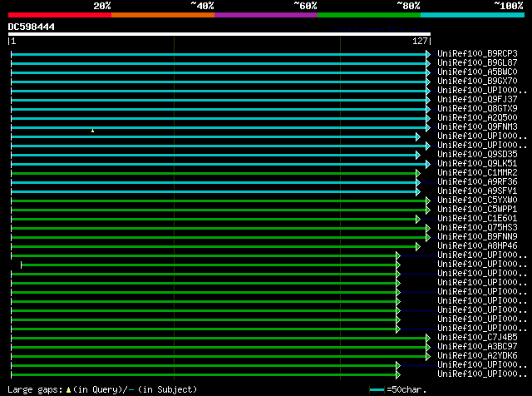Click the query end position label 127
The width and height of the screenshot is (532, 396).
420,41
